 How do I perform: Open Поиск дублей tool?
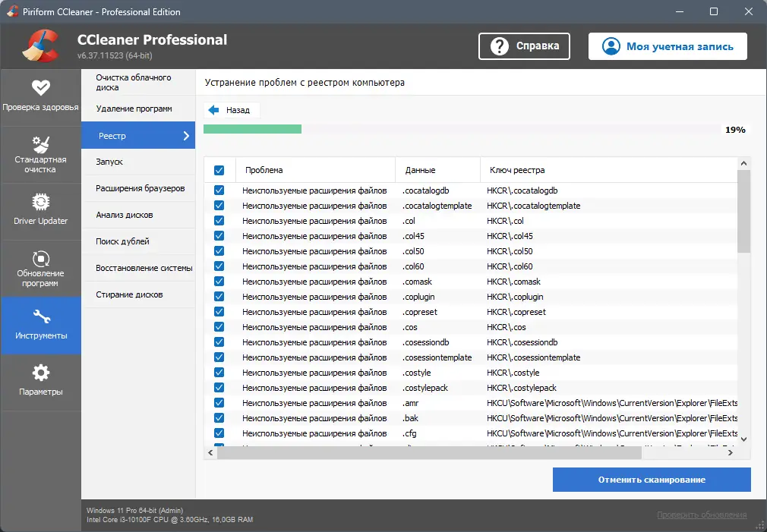click(x=138, y=241)
